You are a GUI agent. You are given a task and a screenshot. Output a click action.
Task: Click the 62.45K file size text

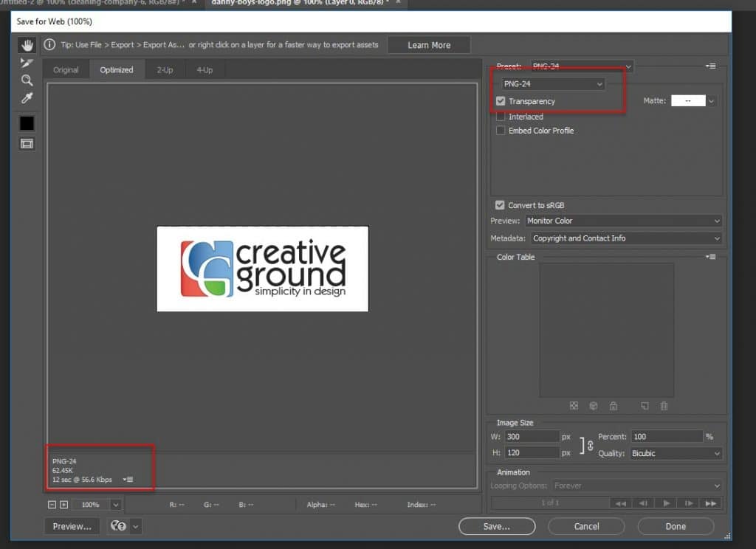63,471
